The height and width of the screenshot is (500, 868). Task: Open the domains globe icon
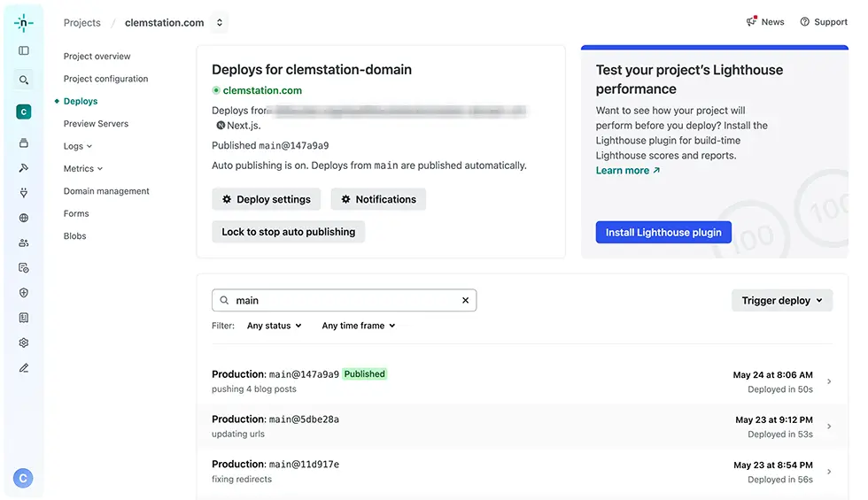(x=24, y=218)
